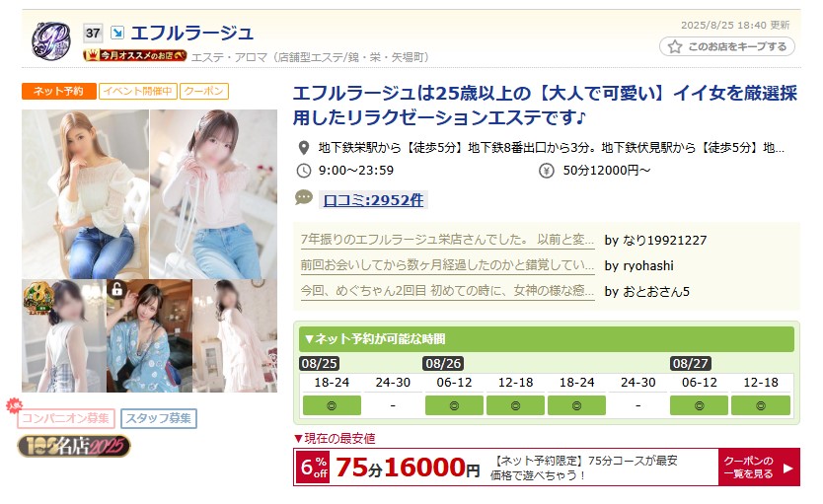Click the star icon on the keep-shop button
The height and width of the screenshot is (504, 823).
[x=675, y=46]
